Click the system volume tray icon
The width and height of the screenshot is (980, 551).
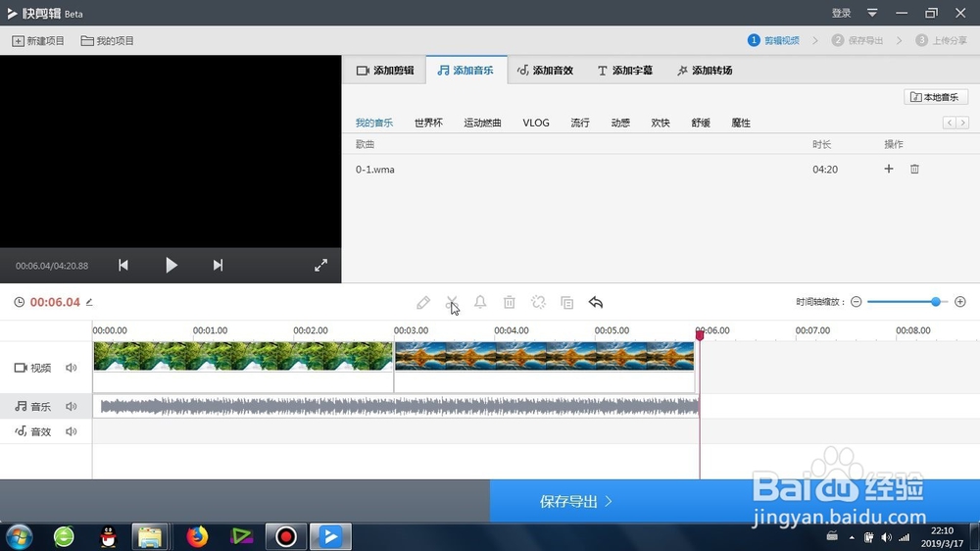click(886, 537)
